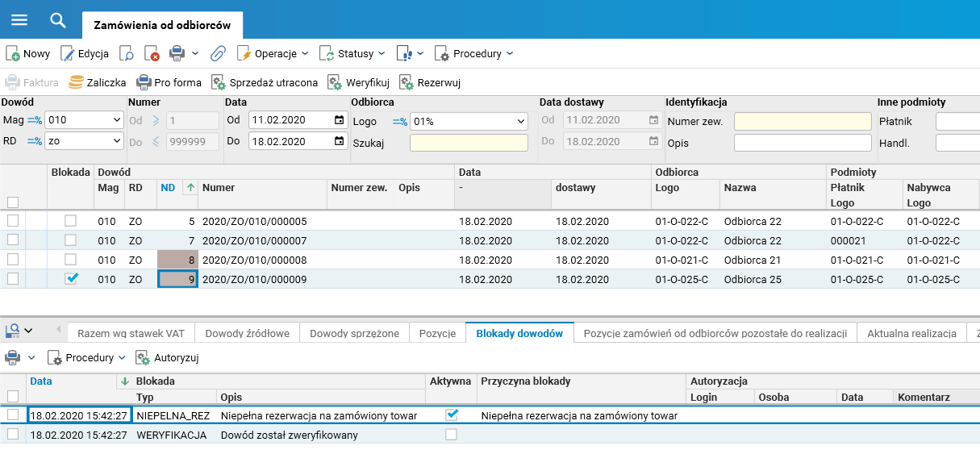Viewport: 980px width, 450px height.
Task: Open the hamburger main menu
Action: (x=19, y=20)
